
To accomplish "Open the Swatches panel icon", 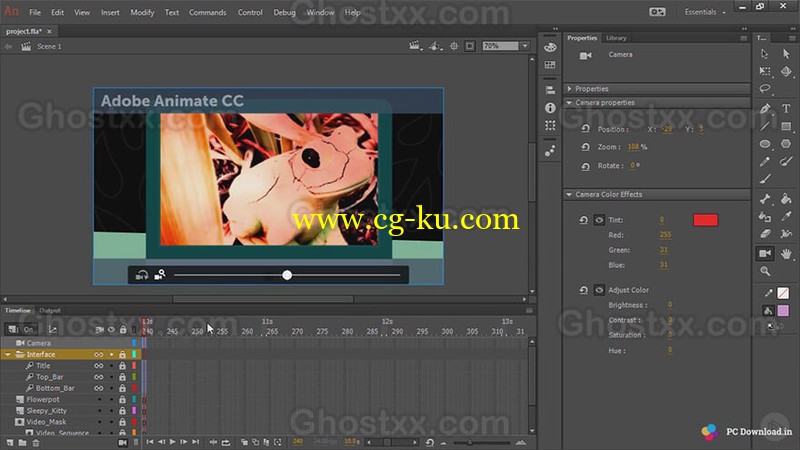I will pyautogui.click(x=550, y=65).
